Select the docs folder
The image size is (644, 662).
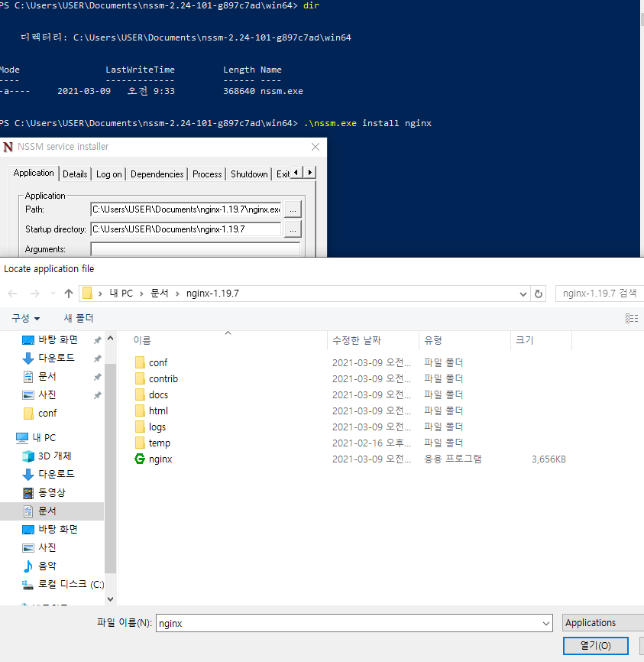click(x=158, y=394)
